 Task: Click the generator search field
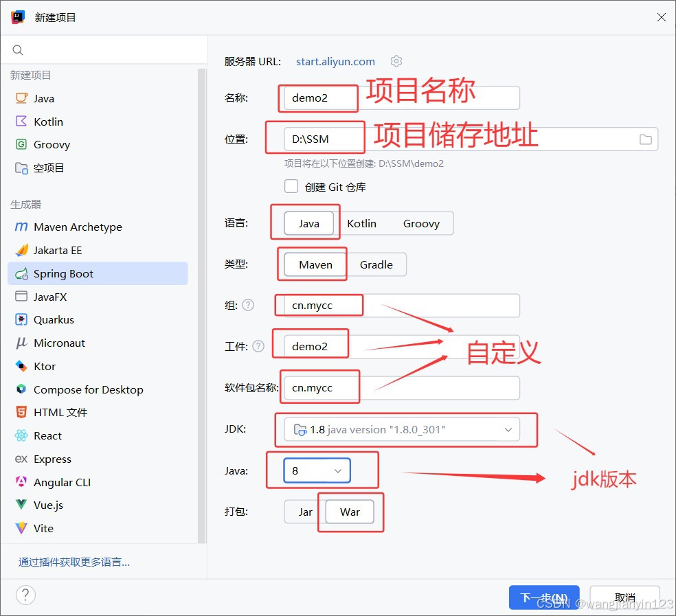pyautogui.click(x=104, y=50)
